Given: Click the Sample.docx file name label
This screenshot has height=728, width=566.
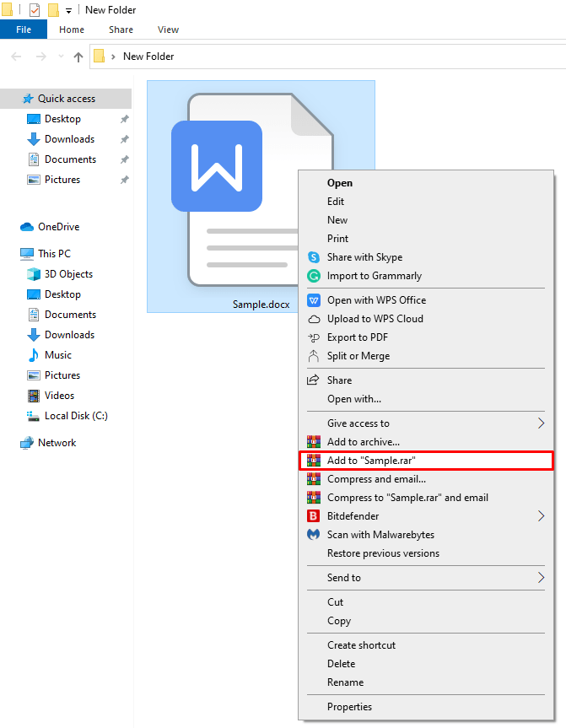Looking at the screenshot, I should (x=261, y=305).
